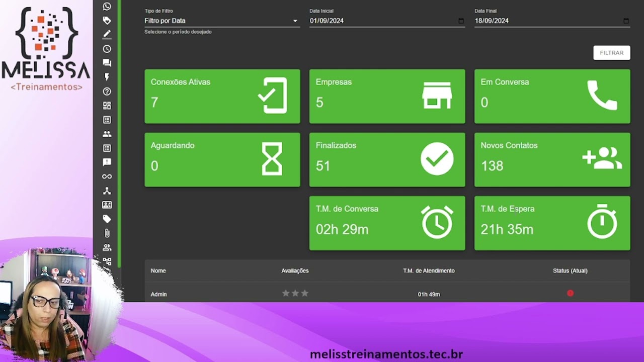Open the question mark help icon
This screenshot has height=362, width=644.
tap(107, 92)
